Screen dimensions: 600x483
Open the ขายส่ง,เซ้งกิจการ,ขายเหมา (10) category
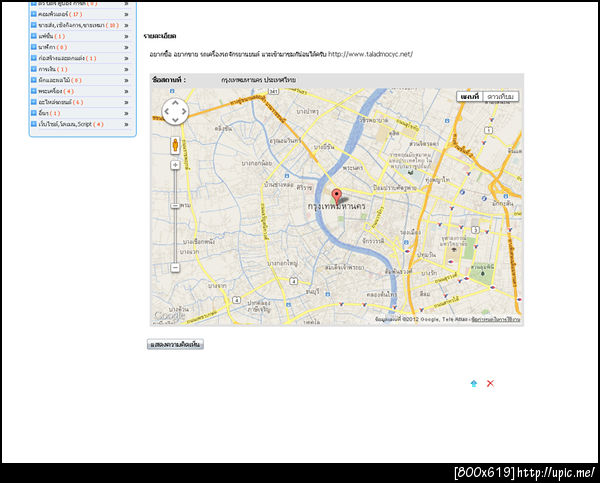(x=79, y=25)
